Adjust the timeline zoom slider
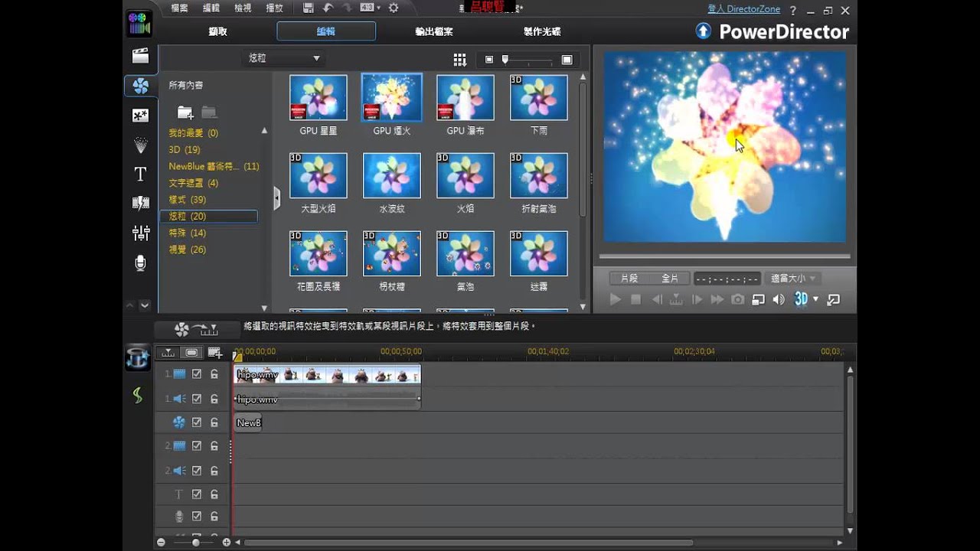 (x=196, y=542)
